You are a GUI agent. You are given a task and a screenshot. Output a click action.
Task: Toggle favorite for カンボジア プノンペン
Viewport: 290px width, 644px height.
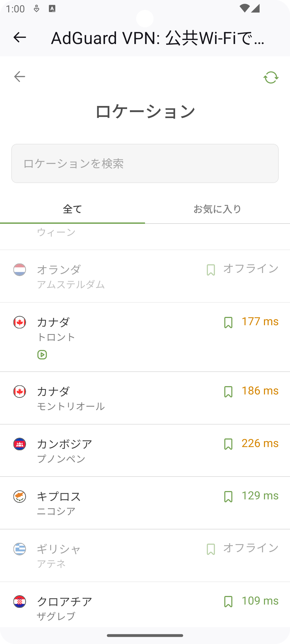[x=228, y=444]
